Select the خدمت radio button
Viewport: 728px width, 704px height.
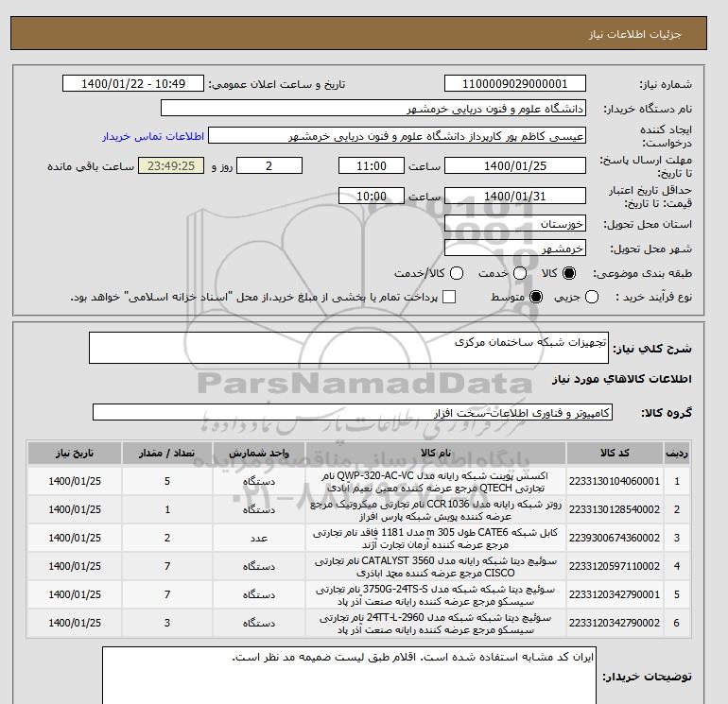[x=520, y=273]
